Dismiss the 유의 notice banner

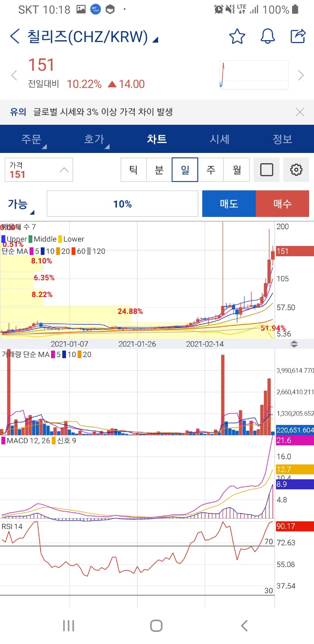[300, 112]
